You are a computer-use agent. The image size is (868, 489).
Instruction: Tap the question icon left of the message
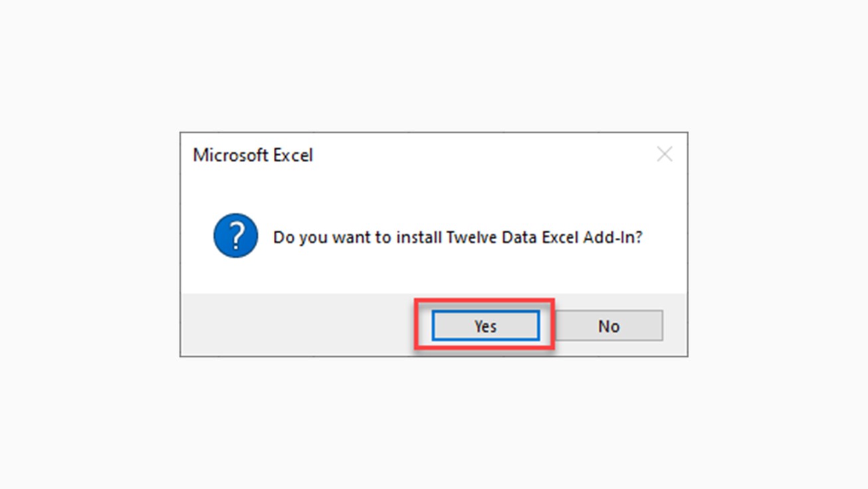(235, 236)
